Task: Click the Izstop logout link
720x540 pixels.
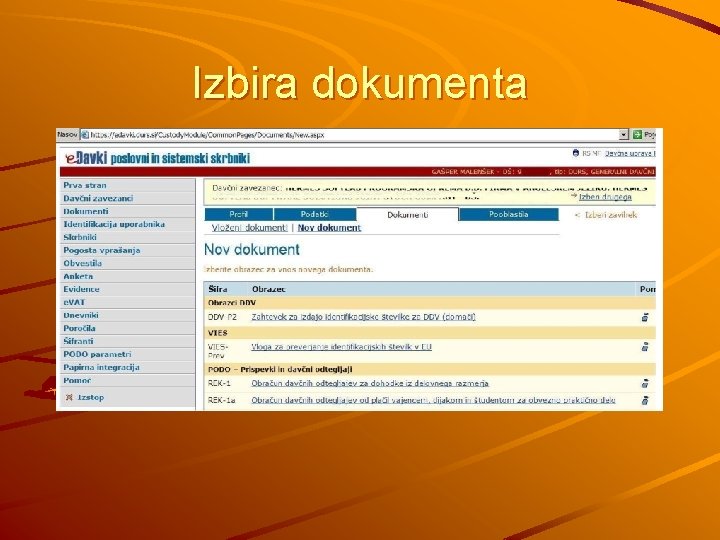Action: click(90, 398)
